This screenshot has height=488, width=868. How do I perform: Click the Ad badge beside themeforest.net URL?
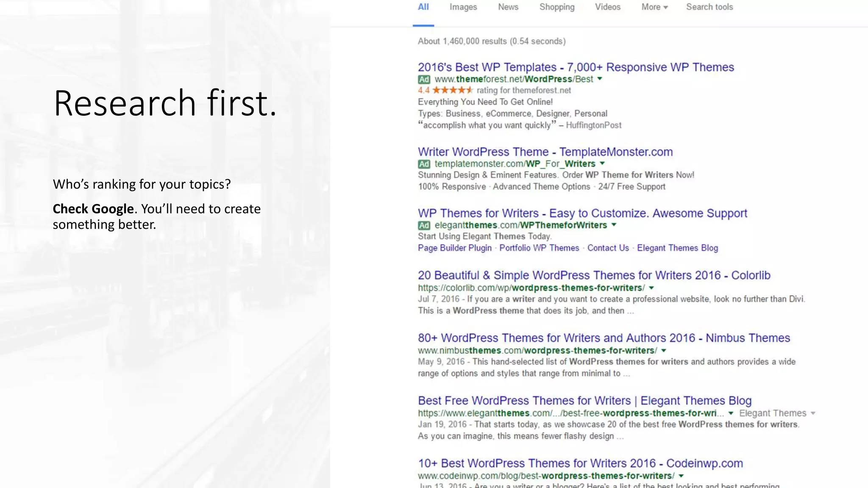[x=424, y=79]
